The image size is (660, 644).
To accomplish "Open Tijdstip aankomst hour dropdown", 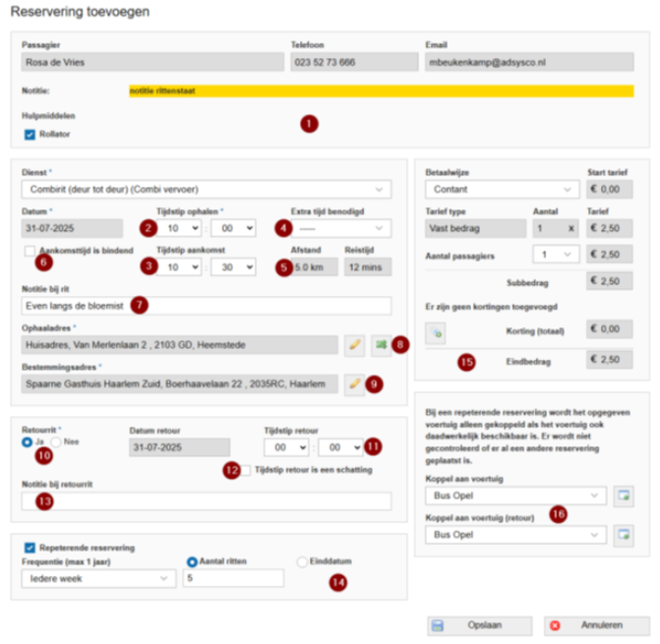I will (x=179, y=267).
